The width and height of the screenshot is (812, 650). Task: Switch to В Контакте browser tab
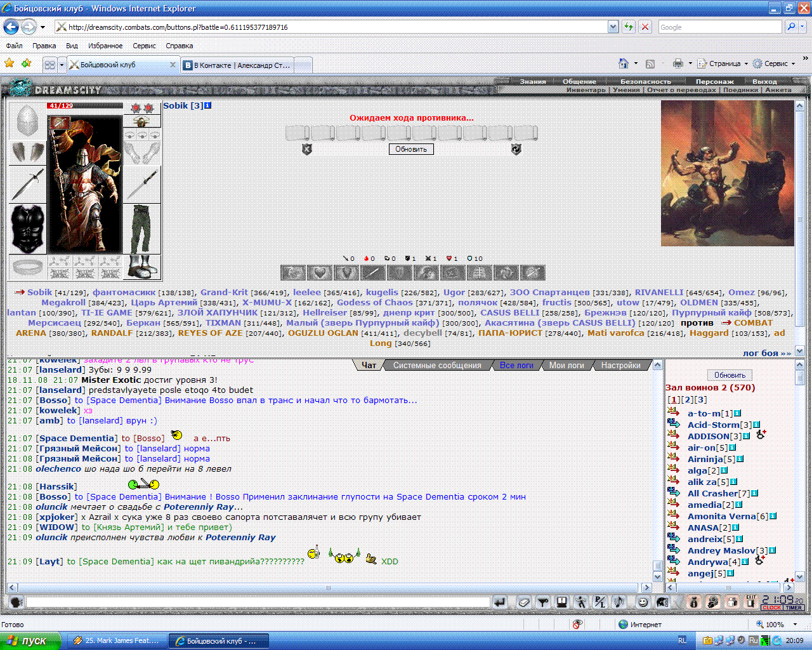pyautogui.click(x=238, y=65)
